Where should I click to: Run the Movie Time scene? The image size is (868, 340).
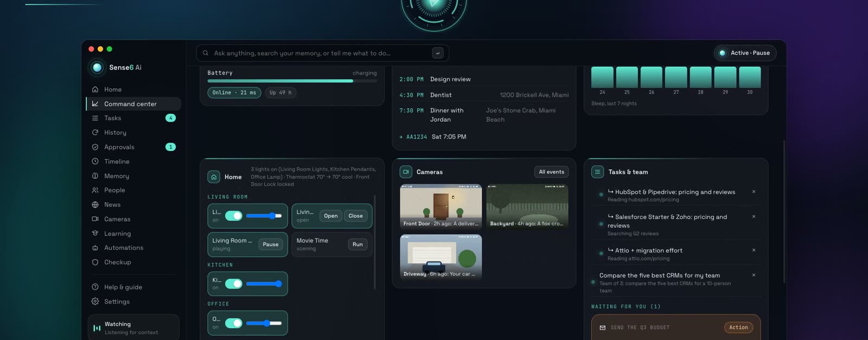tap(358, 244)
